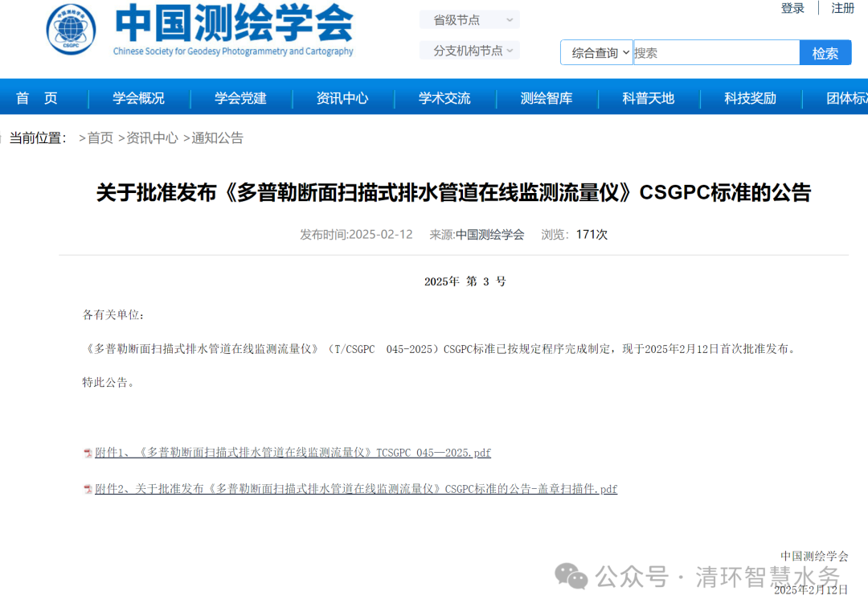Open 资讯中心 navigation menu
The image size is (868, 612).
tap(342, 98)
